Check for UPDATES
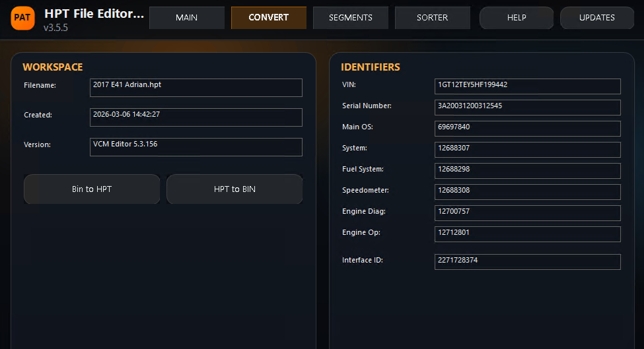This screenshot has height=349, width=644. (596, 18)
